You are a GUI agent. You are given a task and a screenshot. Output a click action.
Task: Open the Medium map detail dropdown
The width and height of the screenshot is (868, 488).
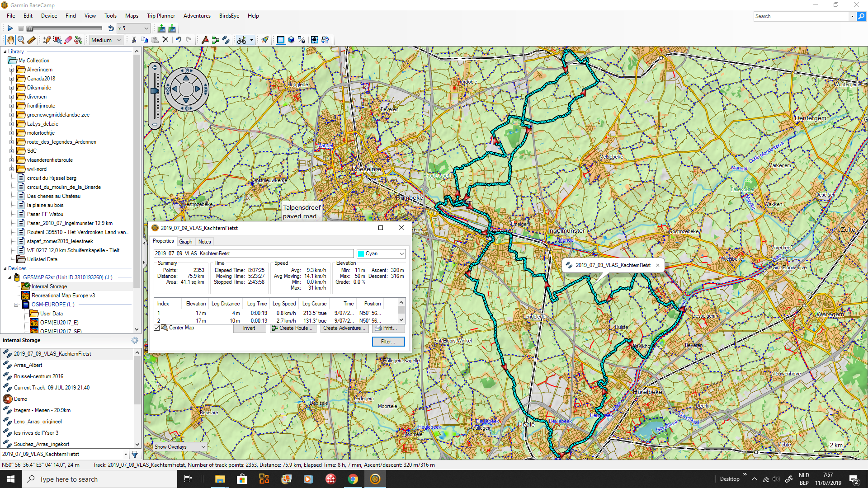coord(106,40)
